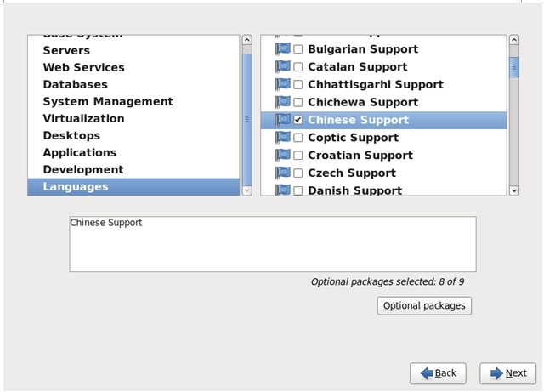Choose the Databases category
This screenshot has height=392, width=544.
(x=133, y=85)
